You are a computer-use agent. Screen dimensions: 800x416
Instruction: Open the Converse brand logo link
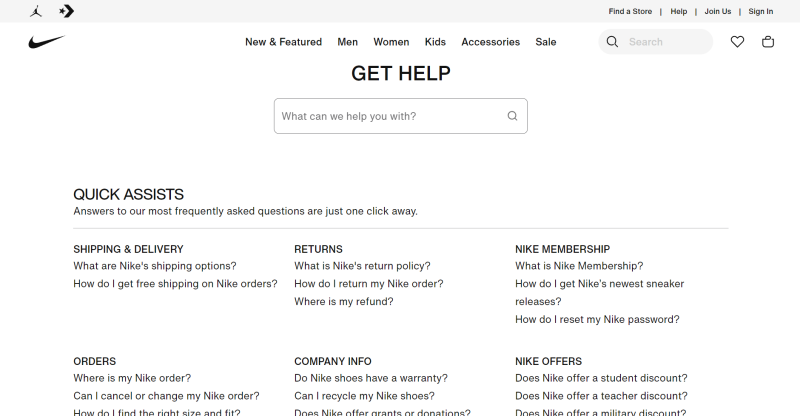coord(66,11)
